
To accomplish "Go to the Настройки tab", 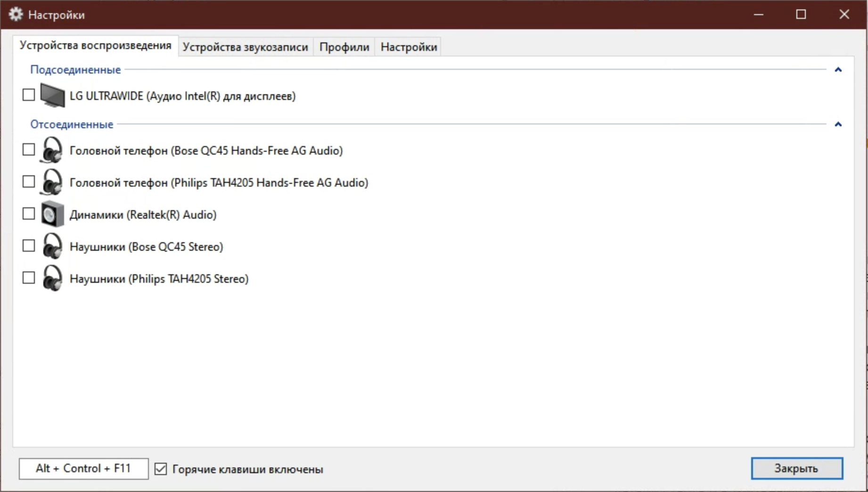I will pos(409,47).
